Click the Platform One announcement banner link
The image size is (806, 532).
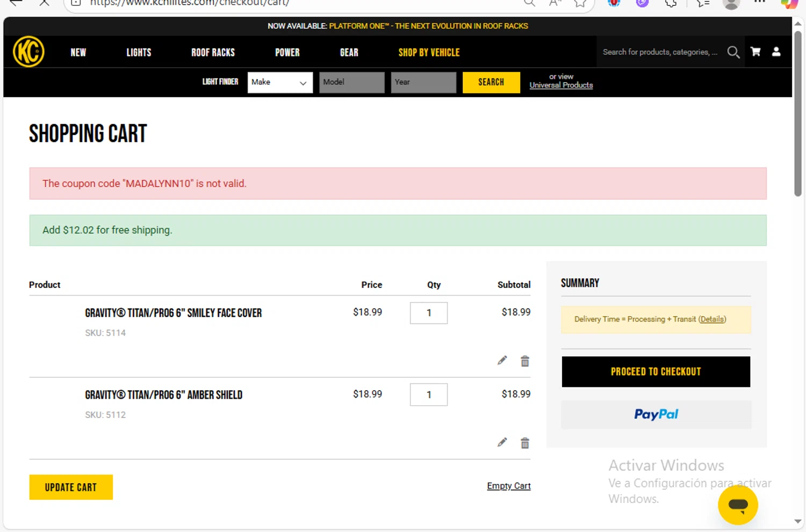(428, 26)
